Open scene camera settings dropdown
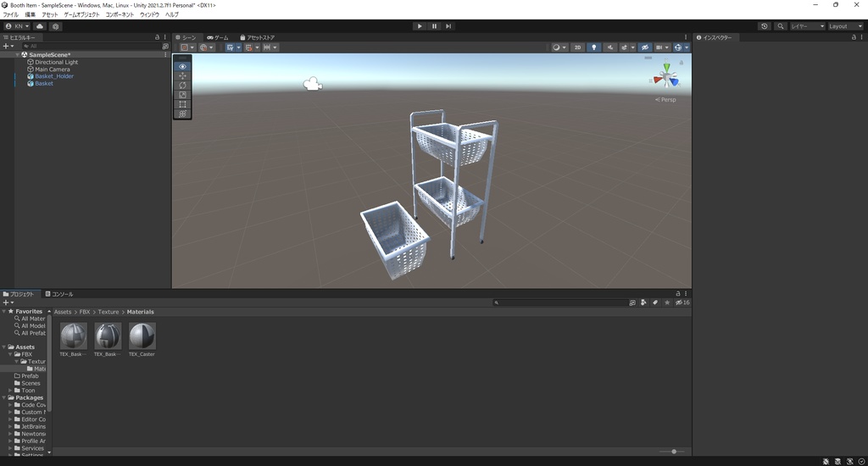The image size is (868, 466). (662, 47)
